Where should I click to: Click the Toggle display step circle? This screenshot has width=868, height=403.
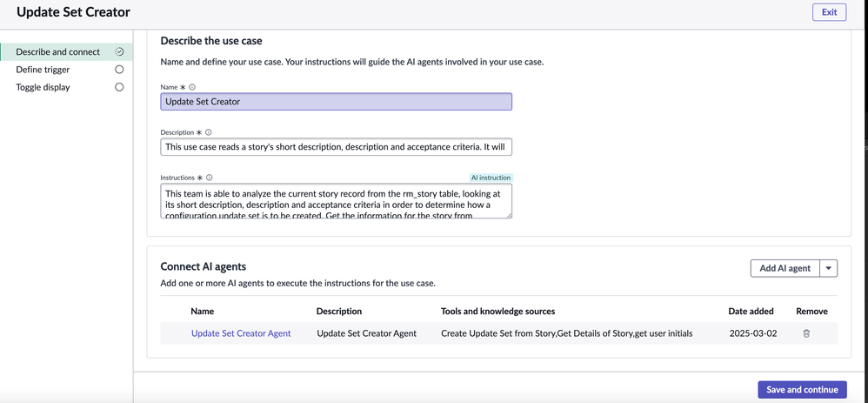coord(119,87)
